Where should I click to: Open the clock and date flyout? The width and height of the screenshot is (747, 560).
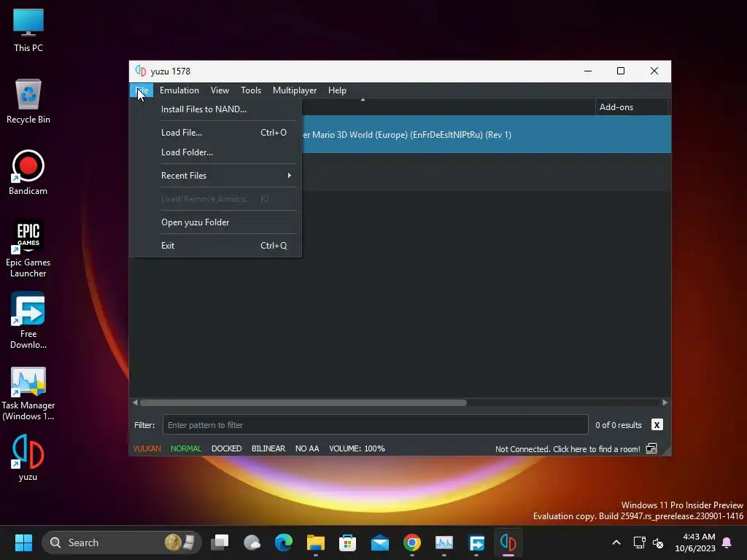tap(695, 542)
